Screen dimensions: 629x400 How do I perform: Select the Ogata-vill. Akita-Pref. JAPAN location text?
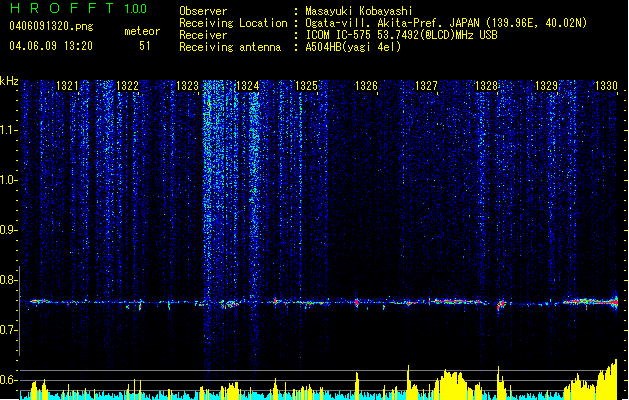[446, 23]
